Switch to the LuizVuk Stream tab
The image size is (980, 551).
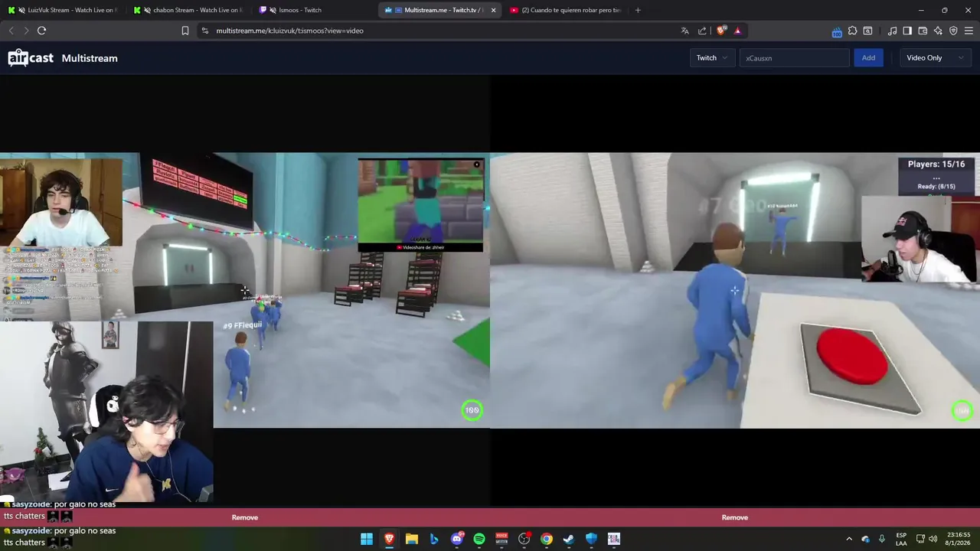(63, 10)
